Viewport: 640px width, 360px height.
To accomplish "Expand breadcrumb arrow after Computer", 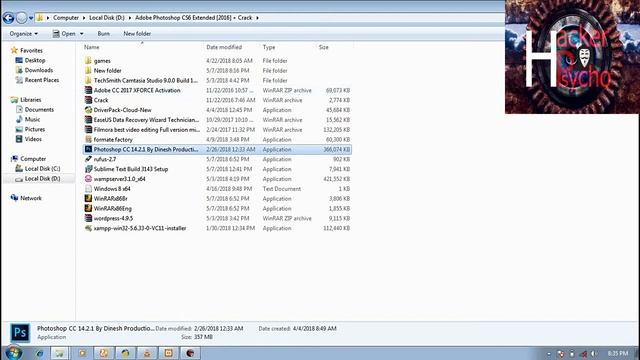I will point(84,18).
